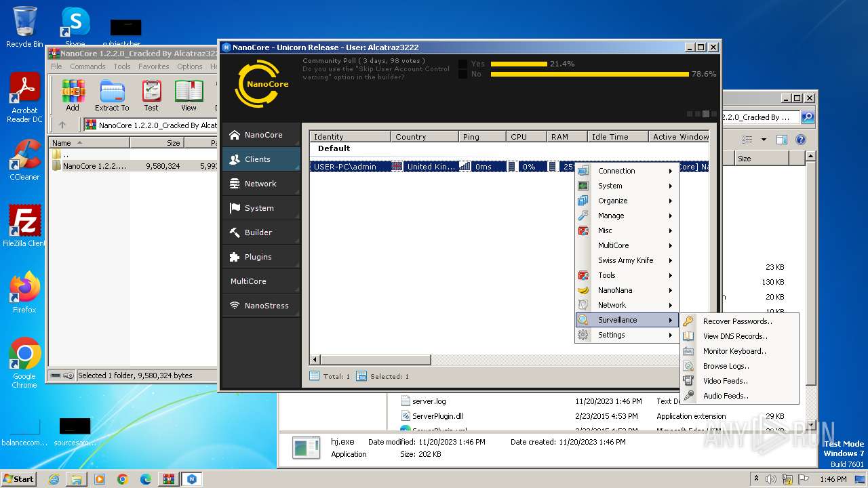Click the Yes poll result bar

[519, 64]
